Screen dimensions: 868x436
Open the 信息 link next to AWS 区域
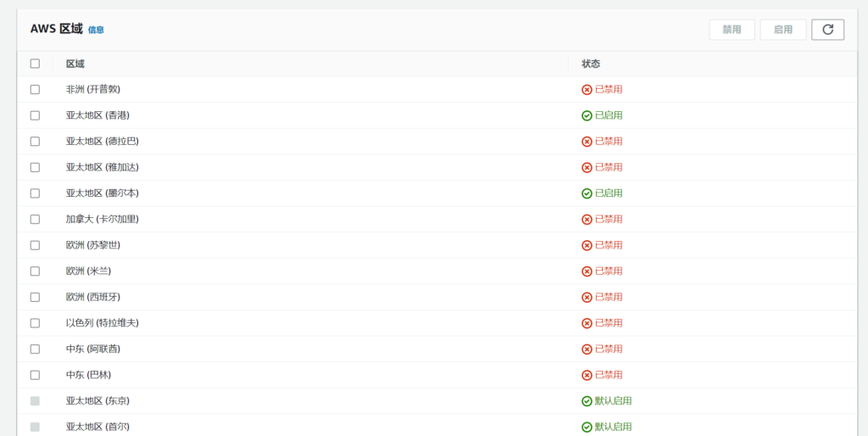pos(96,30)
